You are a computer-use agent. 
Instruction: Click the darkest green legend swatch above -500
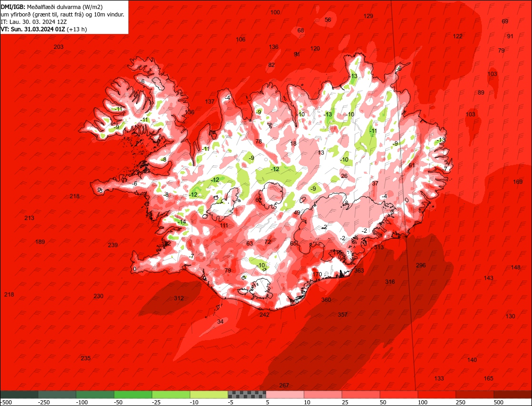point(19,394)
